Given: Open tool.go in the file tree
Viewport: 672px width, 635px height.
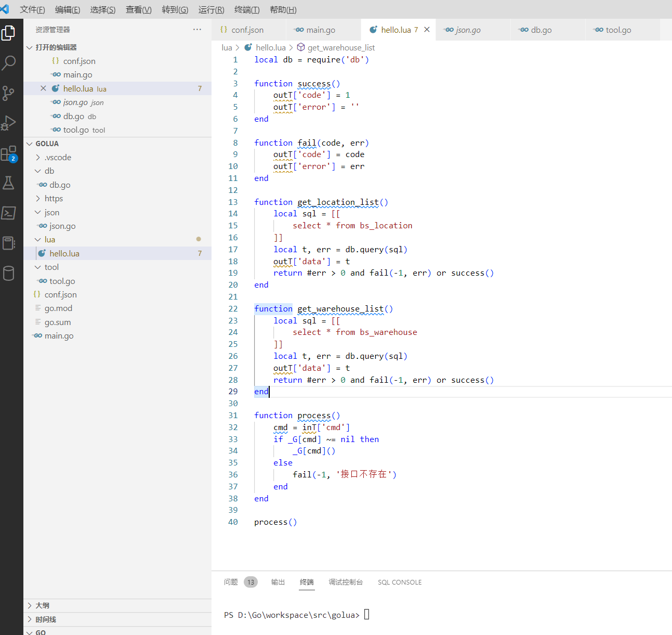Looking at the screenshot, I should (x=117, y=281).
